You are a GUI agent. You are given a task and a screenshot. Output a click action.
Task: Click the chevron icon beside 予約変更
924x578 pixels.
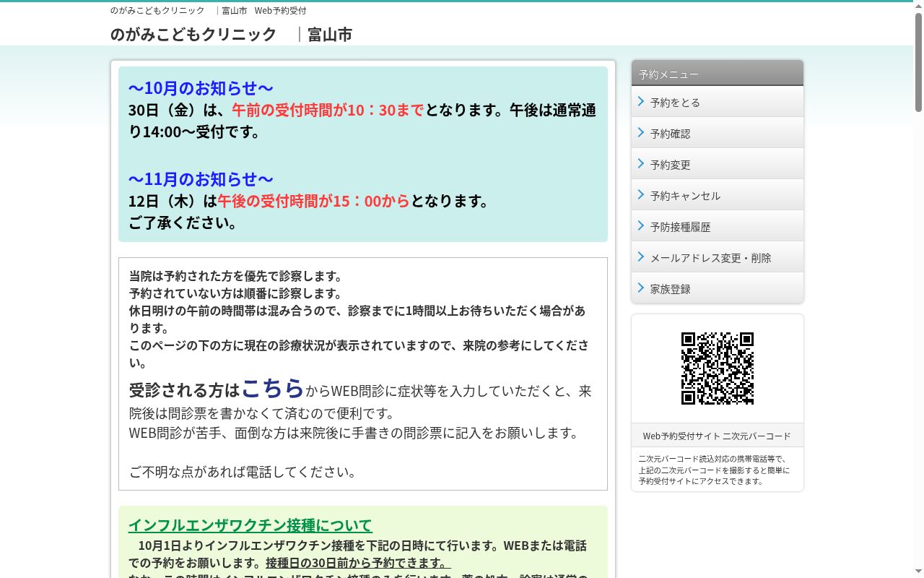click(x=641, y=164)
